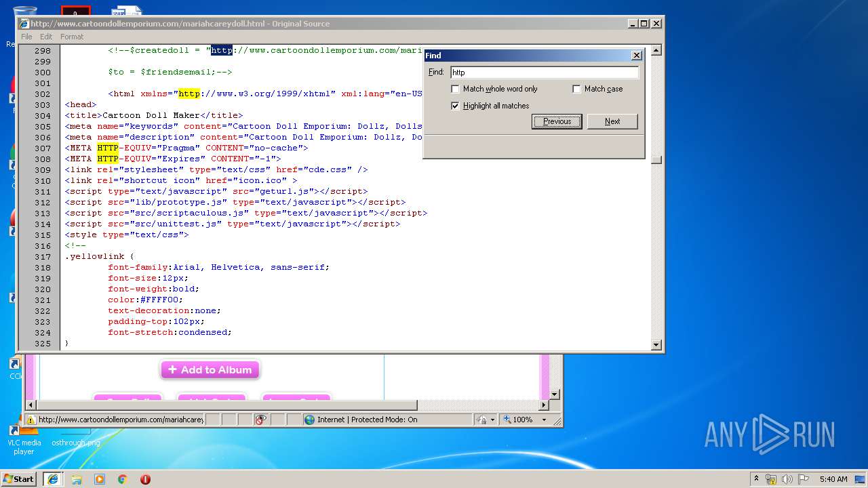Click scroll up arrow of source viewer

click(x=656, y=50)
